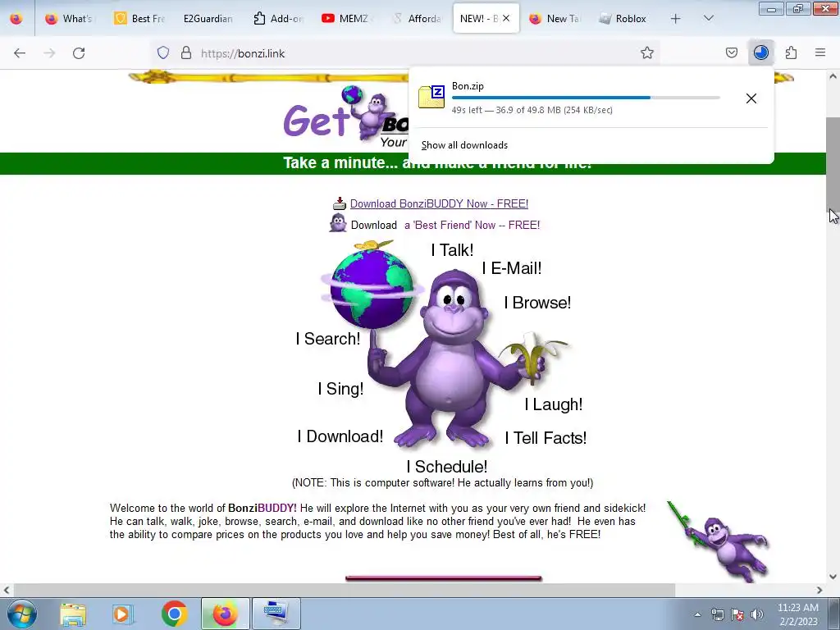The width and height of the screenshot is (840, 630).
Task: Reload the bonzi.link page
Action: pos(79,53)
